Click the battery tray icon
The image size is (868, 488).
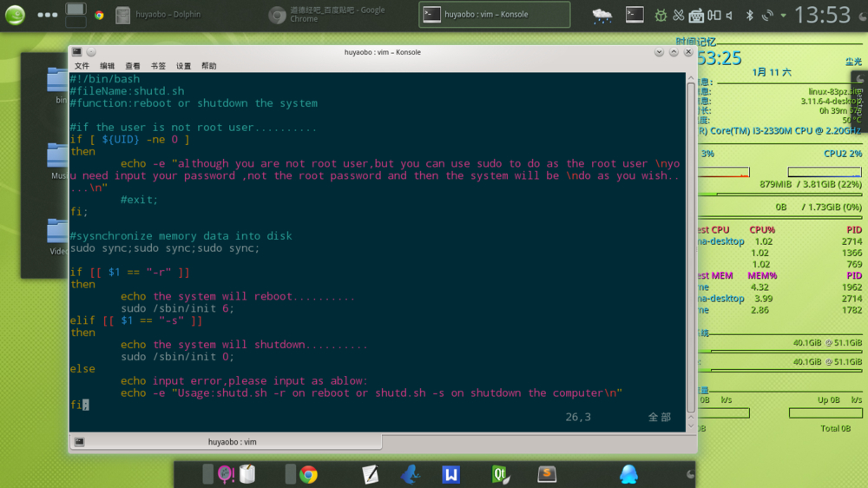[714, 16]
